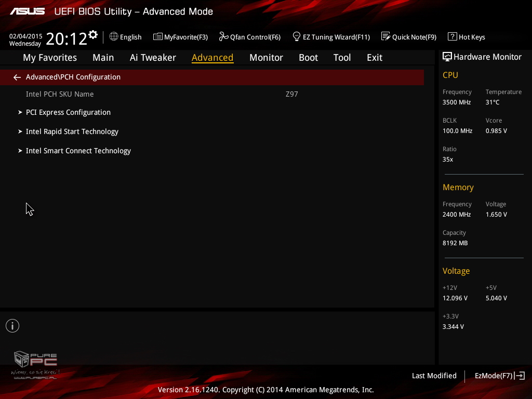The height and width of the screenshot is (399, 532).
Task: Click the Hardware Monitor title
Action: pyautogui.click(x=487, y=57)
